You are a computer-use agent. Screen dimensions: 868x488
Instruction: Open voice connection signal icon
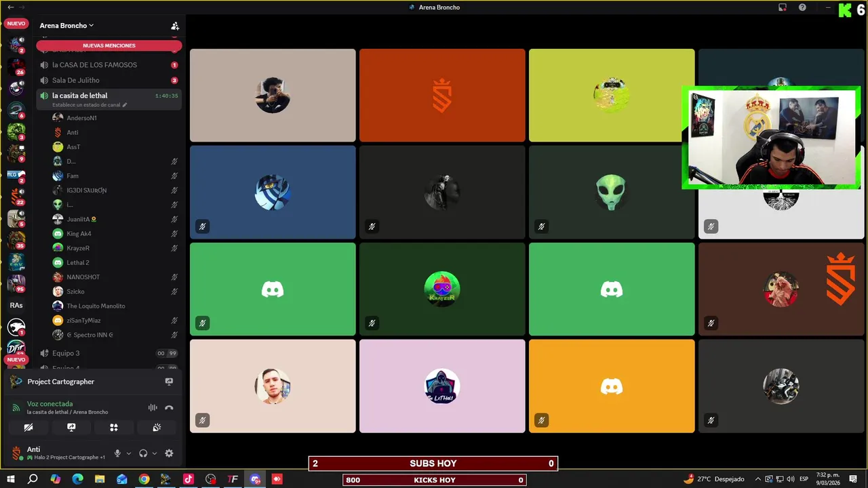pyautogui.click(x=16, y=408)
